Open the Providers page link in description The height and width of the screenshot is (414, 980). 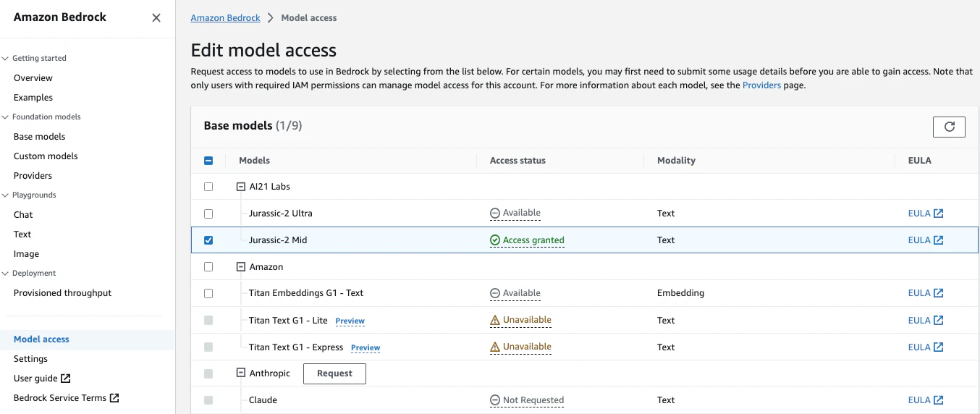point(761,85)
